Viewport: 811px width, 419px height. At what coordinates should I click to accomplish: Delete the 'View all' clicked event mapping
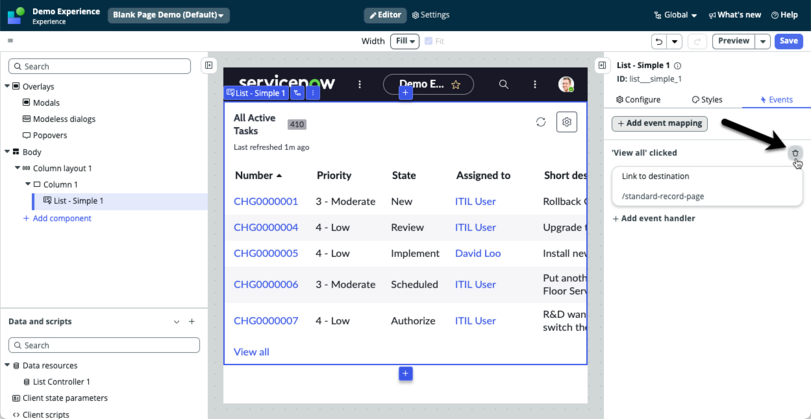coord(795,153)
